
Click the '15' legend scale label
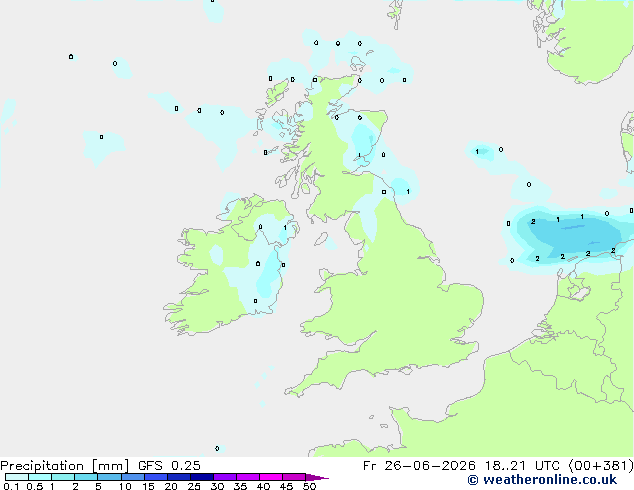tap(148, 486)
